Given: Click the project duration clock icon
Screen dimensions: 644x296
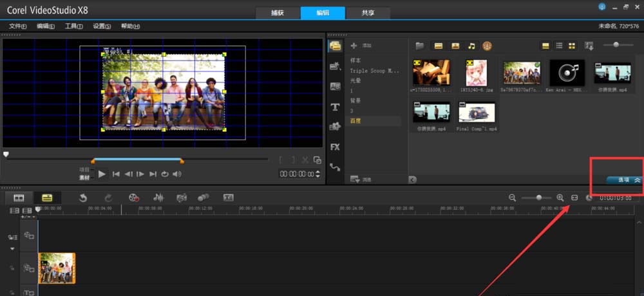Looking at the screenshot, I should click(x=589, y=198).
